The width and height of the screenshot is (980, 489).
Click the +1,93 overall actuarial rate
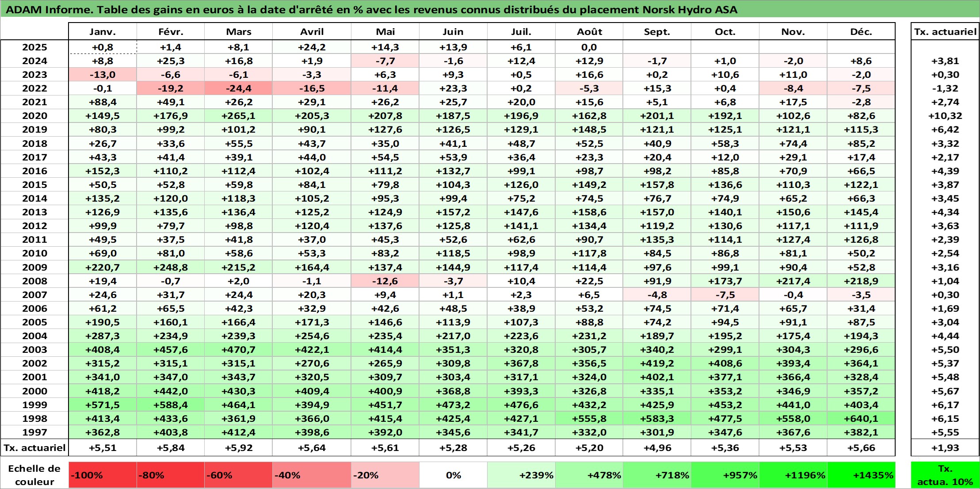point(945,448)
